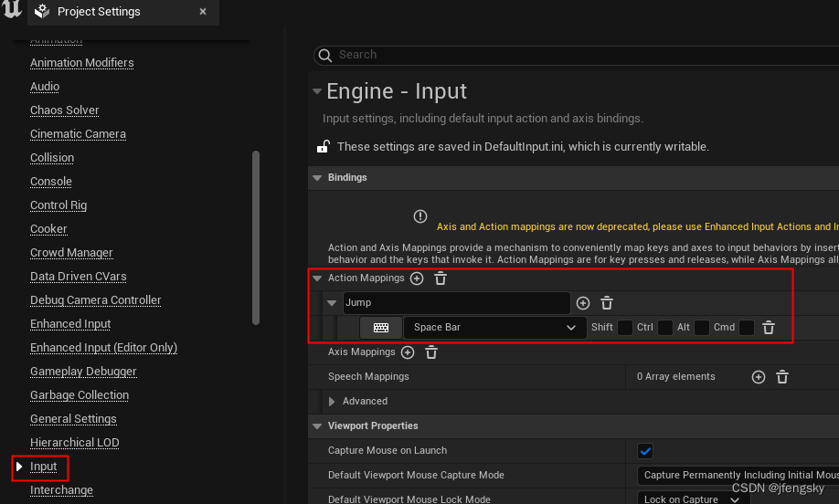Expand the Advanced bindings section
The height and width of the screenshot is (504, 839).
pyautogui.click(x=332, y=402)
